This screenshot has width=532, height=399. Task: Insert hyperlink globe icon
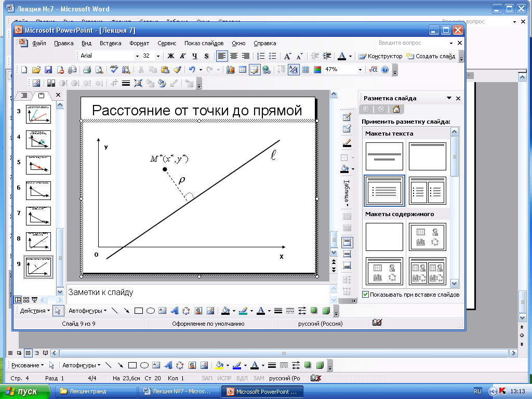pos(267,70)
